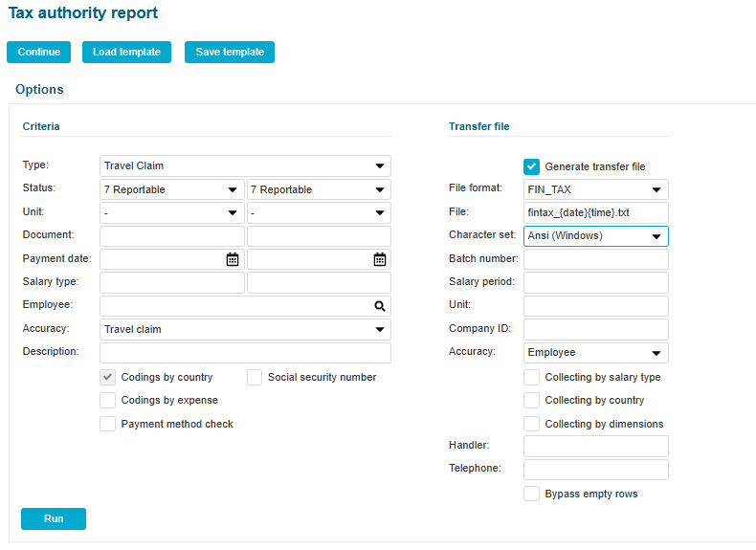Click the Telephone input field
Screen dimensions: 756x550
596,469
